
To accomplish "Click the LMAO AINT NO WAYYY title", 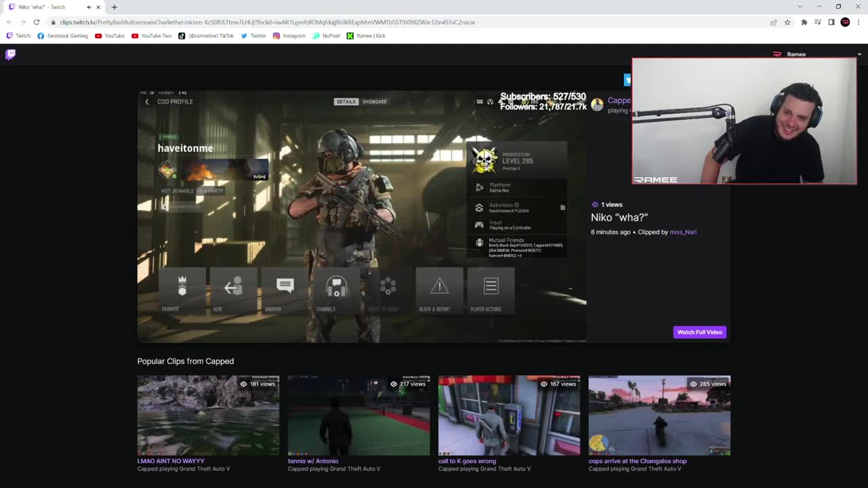I will tap(171, 461).
